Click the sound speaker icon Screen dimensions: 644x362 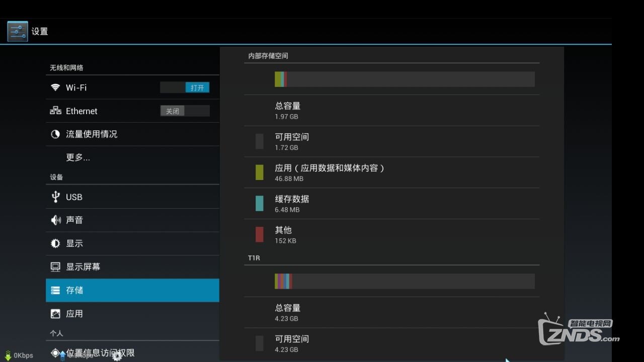coord(55,220)
